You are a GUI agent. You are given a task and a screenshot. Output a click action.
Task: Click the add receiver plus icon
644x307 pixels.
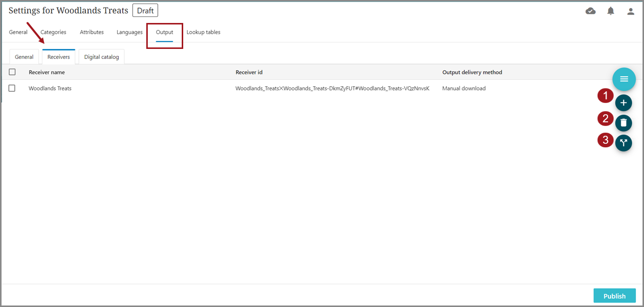pyautogui.click(x=624, y=103)
